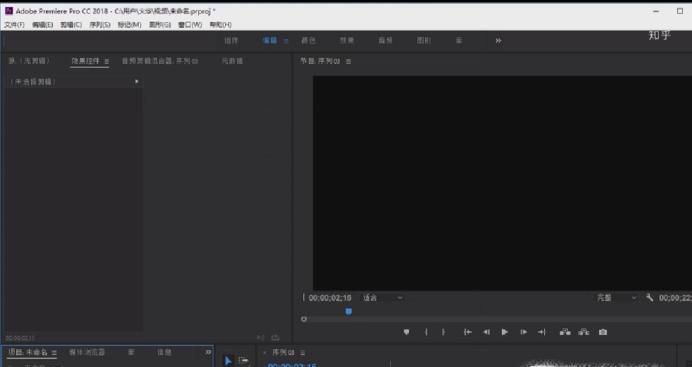Viewport: 692px width, 367px height.
Task: Open the 帮助(H) menu
Action: [220, 25]
